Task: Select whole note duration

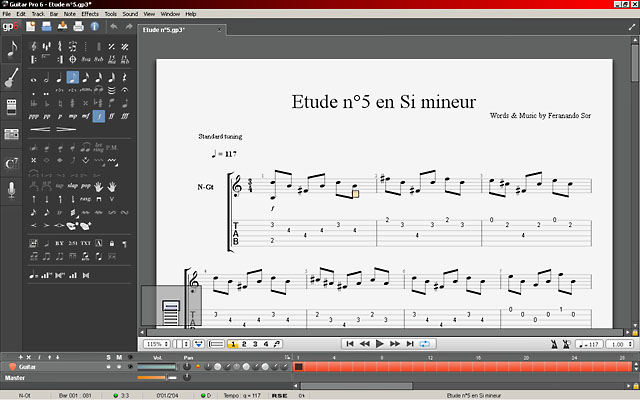Action: [x=33, y=78]
